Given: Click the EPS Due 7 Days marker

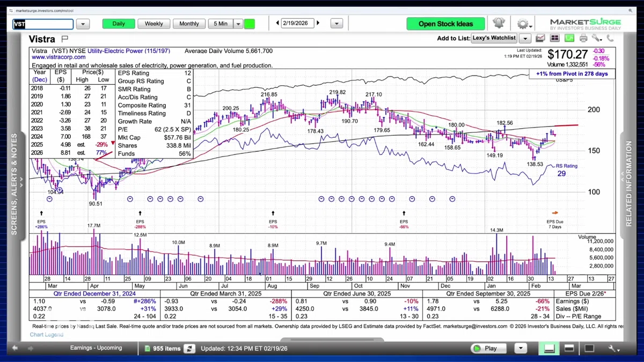Looking at the screenshot, I should coord(555,220).
